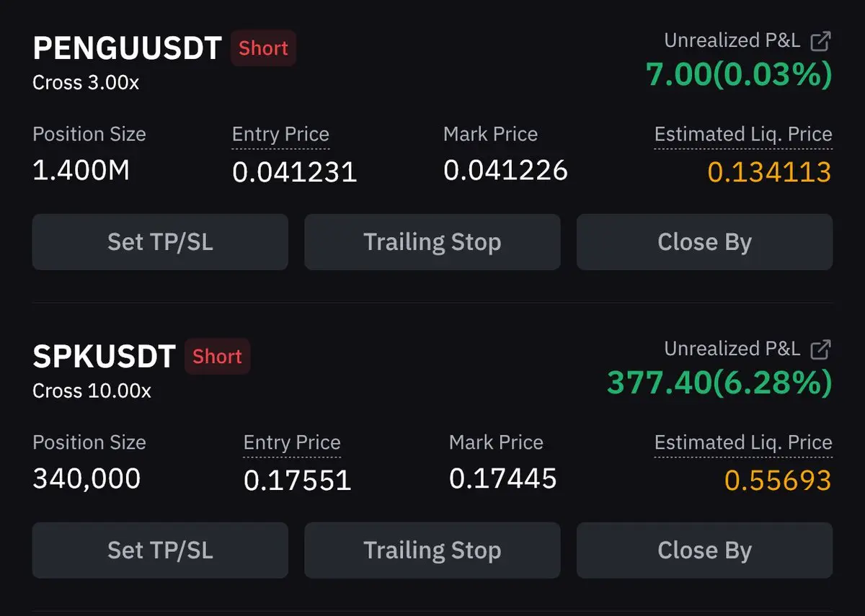Tap PENGUUSDT Estimated Liq. Price label
The width and height of the screenshot is (865, 616).
tap(743, 135)
